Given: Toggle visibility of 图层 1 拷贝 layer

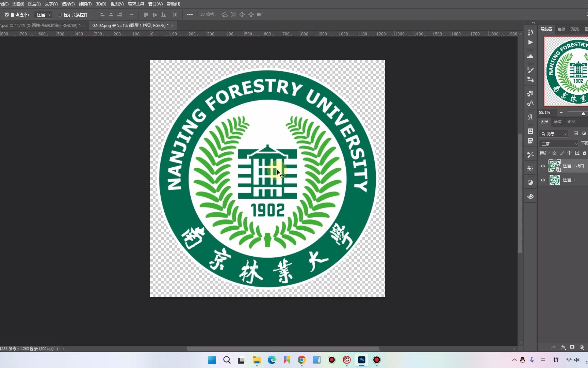Looking at the screenshot, I should point(543,166).
